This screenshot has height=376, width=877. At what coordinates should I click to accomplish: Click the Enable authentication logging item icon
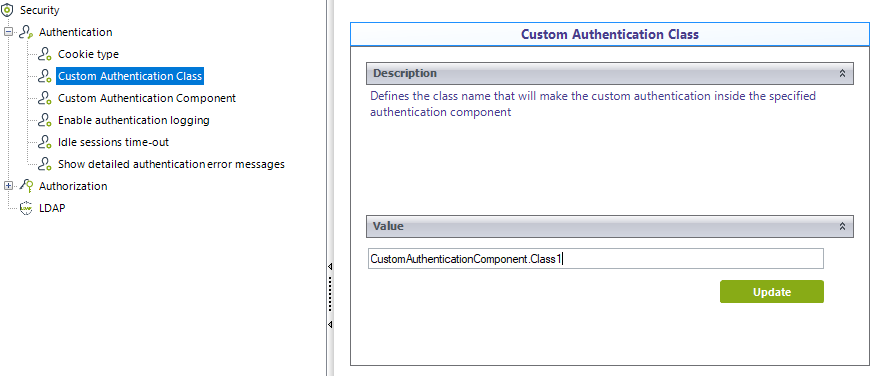(45, 120)
